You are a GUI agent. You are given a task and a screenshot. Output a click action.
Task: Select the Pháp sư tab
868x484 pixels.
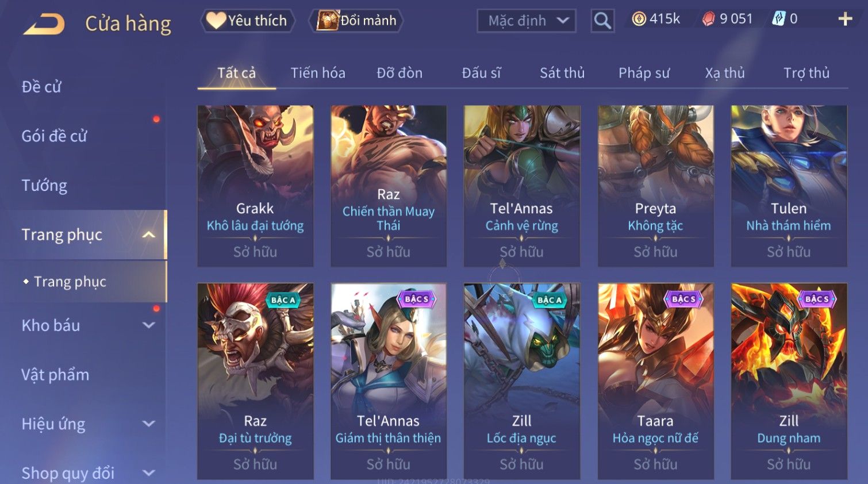coord(644,73)
